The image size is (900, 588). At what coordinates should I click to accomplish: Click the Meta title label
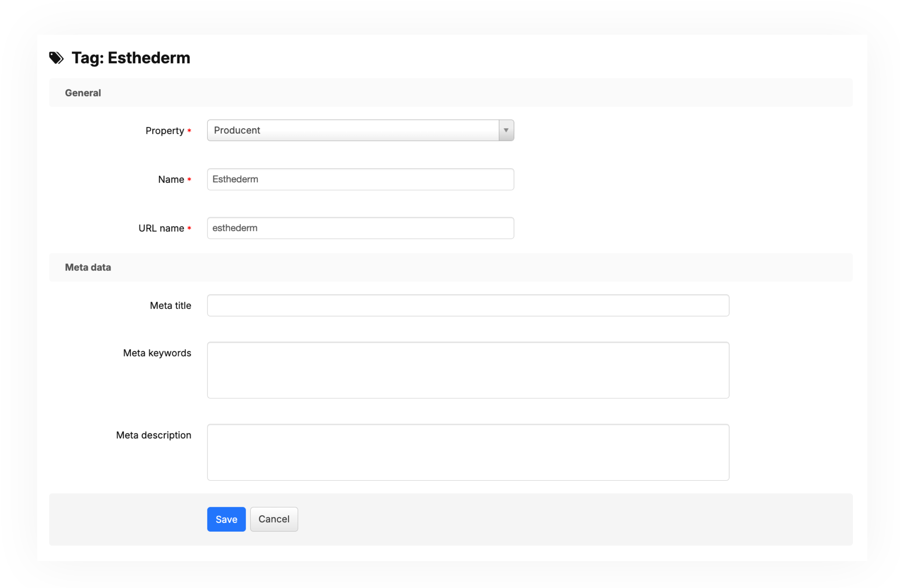pos(170,306)
